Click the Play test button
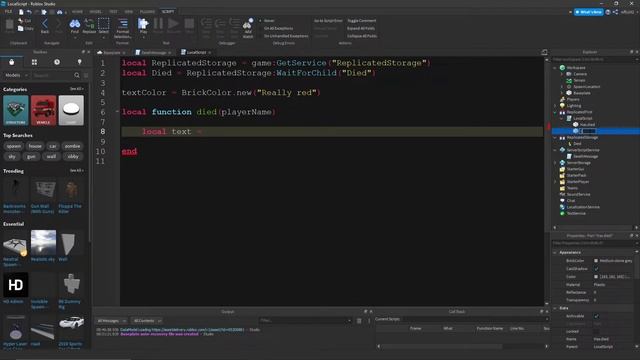 click(143, 25)
